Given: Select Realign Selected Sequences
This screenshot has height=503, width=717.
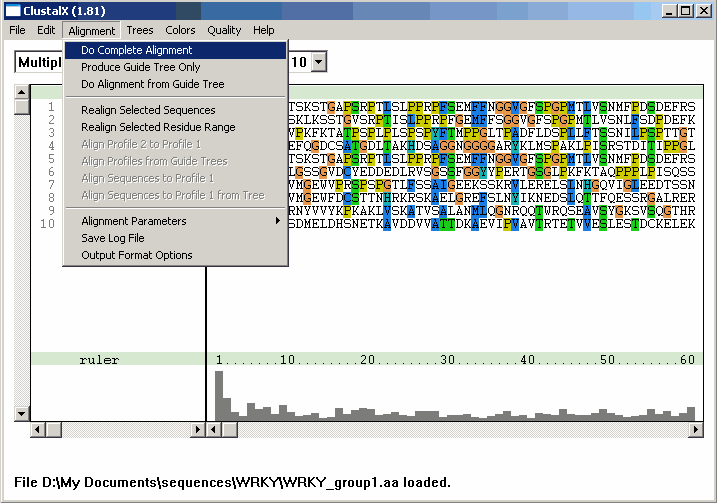Looking at the screenshot, I should tap(176, 110).
